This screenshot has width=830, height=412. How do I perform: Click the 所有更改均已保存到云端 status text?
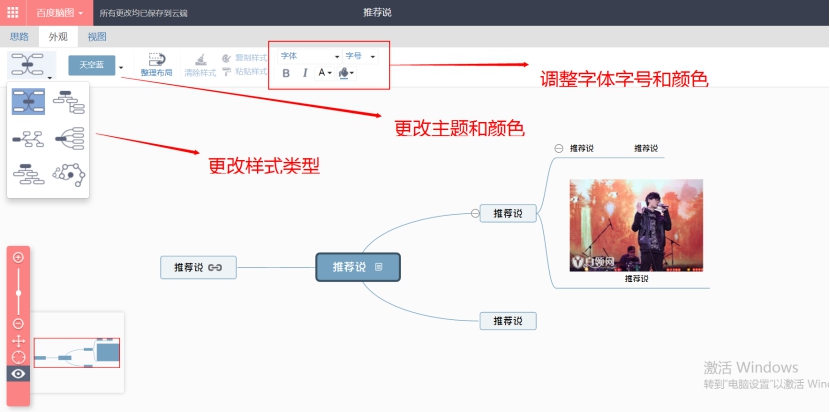pyautogui.click(x=143, y=13)
